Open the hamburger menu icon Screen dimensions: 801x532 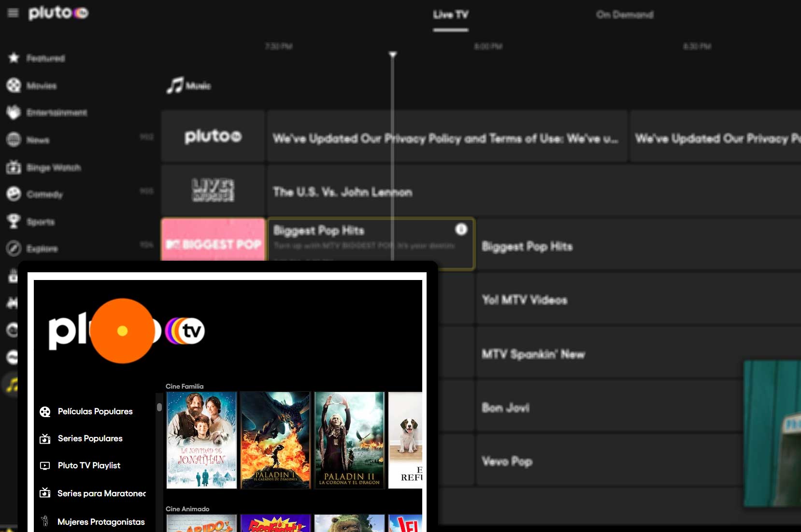(x=13, y=13)
